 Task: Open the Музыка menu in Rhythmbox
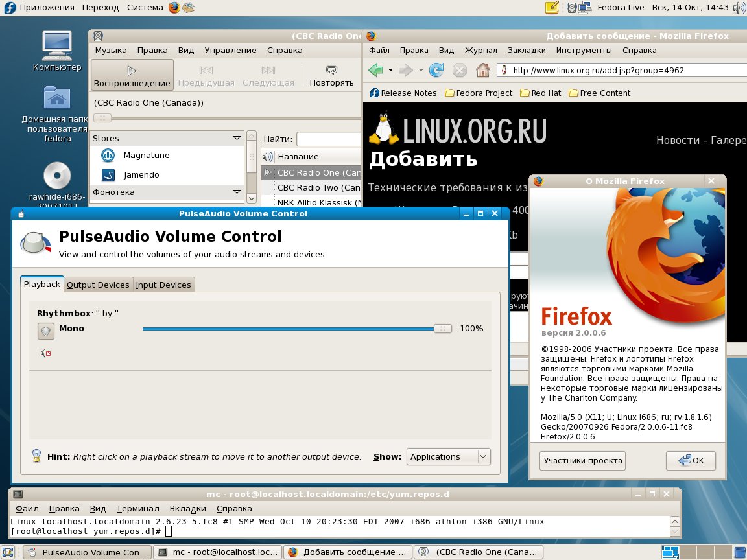(111, 51)
